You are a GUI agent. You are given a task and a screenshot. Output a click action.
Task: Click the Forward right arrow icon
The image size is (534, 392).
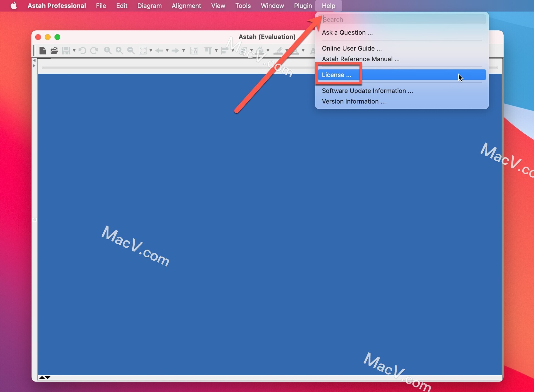click(175, 51)
